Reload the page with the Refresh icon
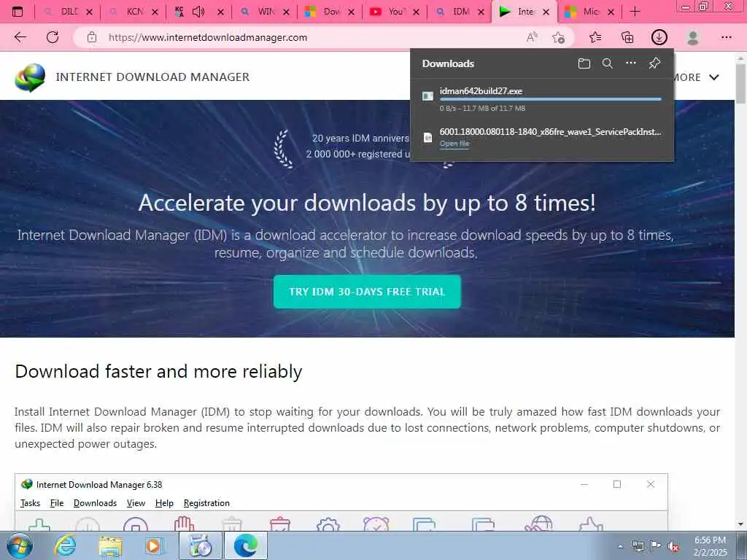This screenshot has height=560, width=747. tap(53, 37)
